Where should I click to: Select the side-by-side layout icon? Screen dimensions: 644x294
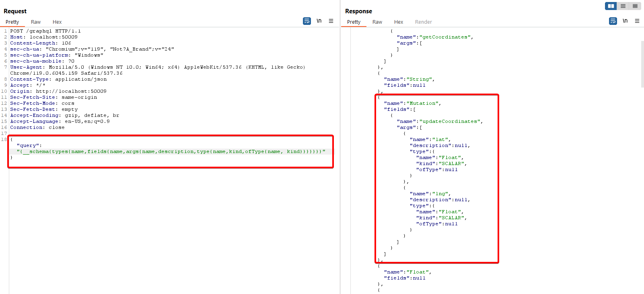[611, 6]
